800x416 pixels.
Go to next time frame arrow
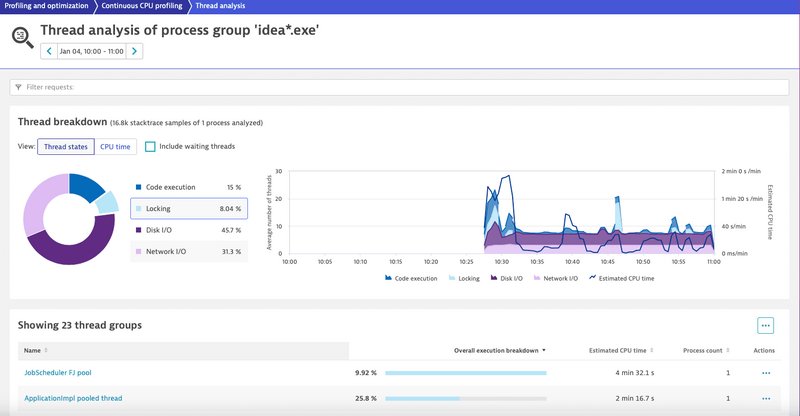(134, 51)
